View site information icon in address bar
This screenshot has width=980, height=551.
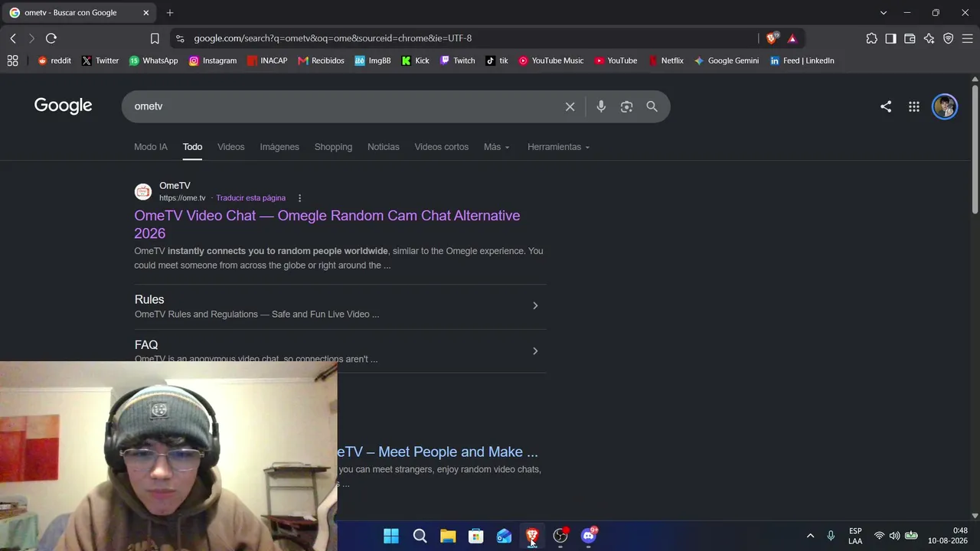coord(179,38)
